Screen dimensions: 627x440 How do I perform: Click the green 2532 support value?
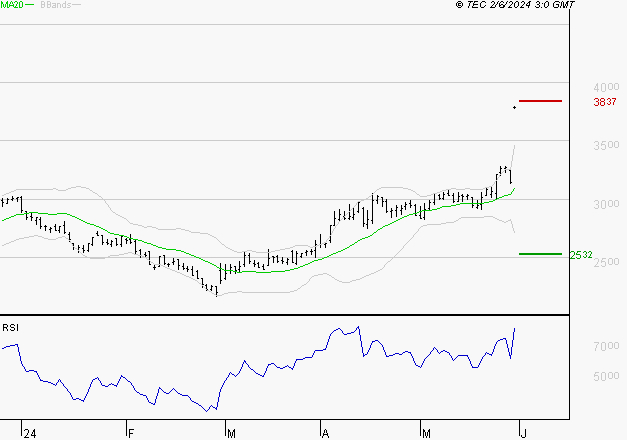tap(581, 255)
